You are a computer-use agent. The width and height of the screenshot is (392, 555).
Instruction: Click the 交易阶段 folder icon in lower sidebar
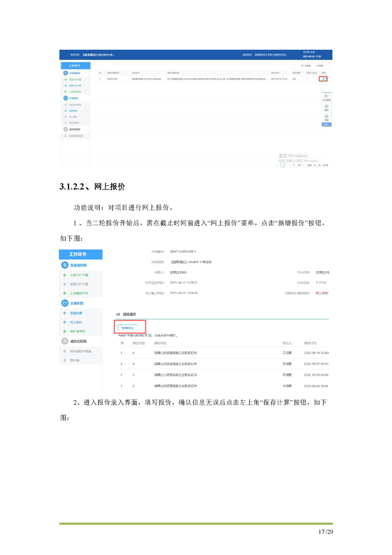(x=65, y=303)
